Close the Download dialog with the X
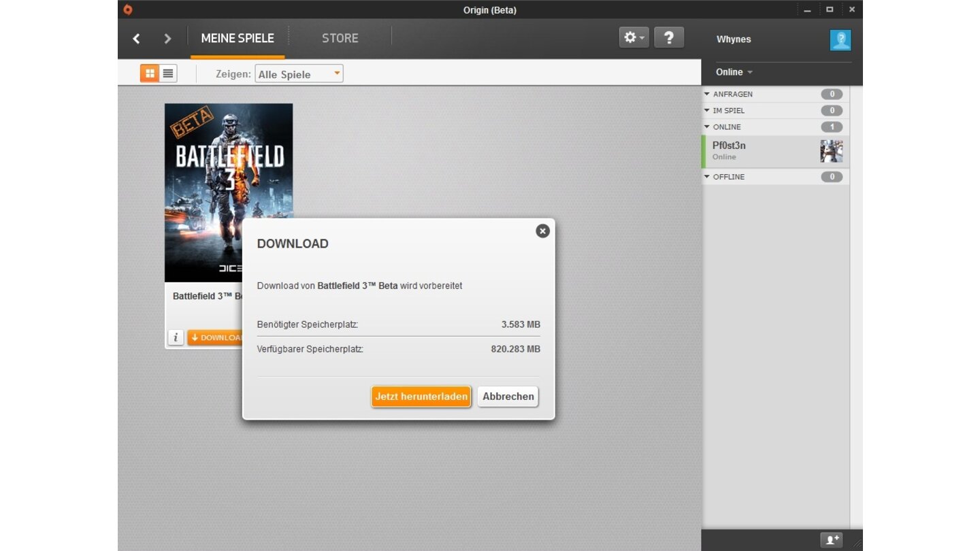The height and width of the screenshot is (551, 980). coord(542,231)
